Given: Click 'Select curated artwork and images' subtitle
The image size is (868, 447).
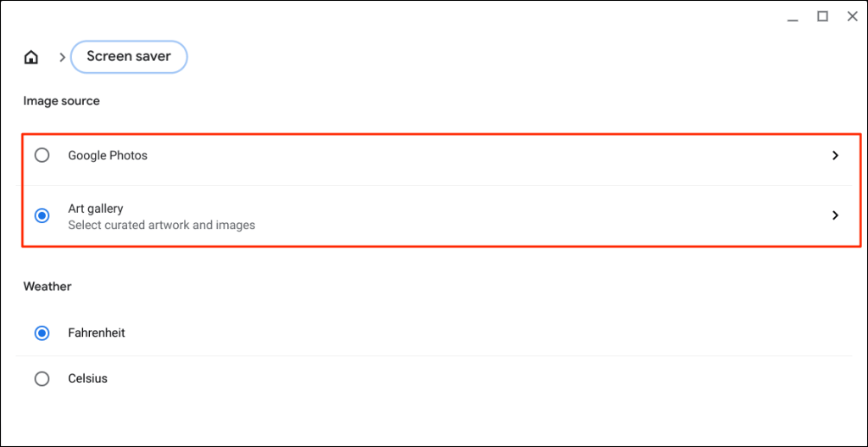Looking at the screenshot, I should pos(161,226).
